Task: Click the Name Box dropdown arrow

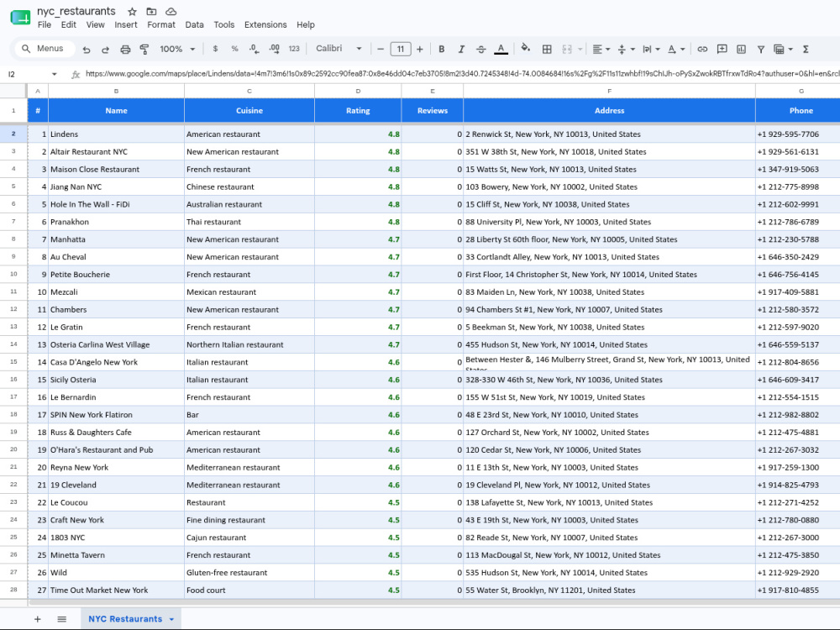Action: click(54, 74)
